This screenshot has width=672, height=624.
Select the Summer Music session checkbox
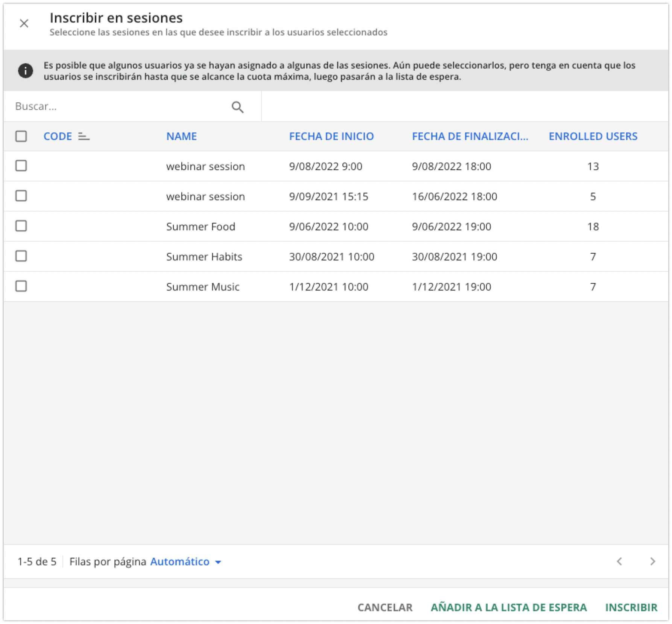point(21,286)
